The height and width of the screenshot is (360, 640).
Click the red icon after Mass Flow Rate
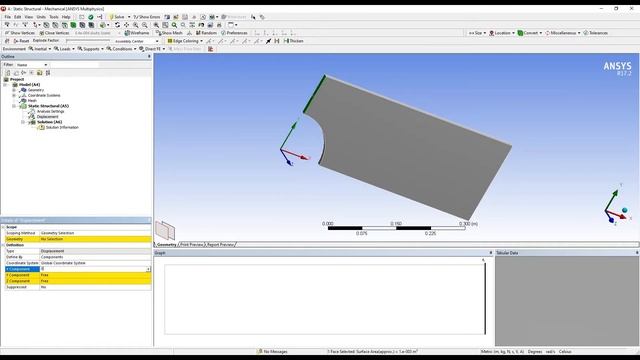211,49
